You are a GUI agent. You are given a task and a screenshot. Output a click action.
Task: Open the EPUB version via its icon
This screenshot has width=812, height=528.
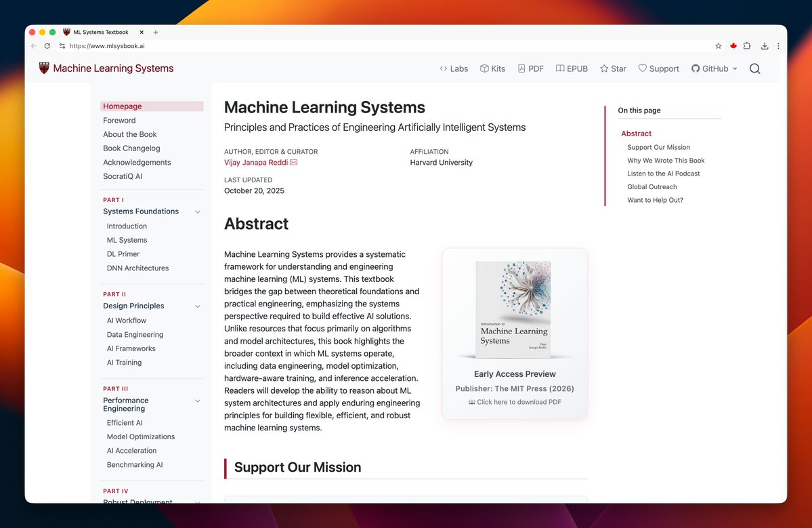(559, 68)
